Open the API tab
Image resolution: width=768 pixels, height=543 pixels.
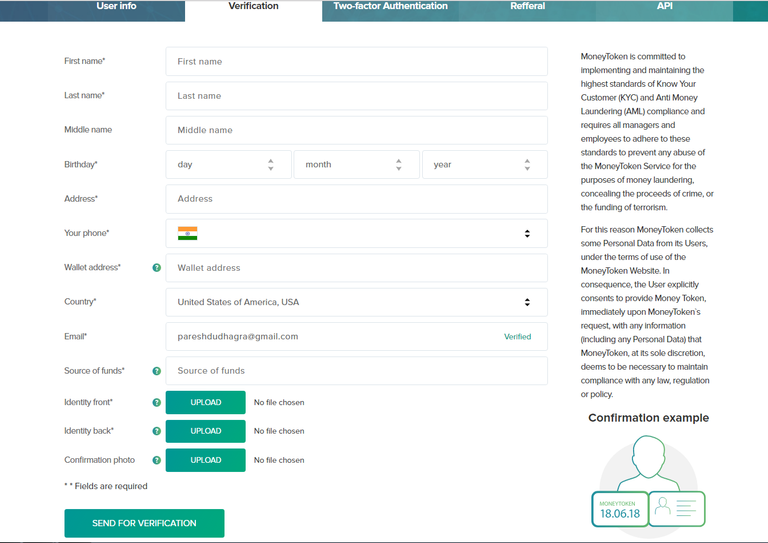[665, 6]
